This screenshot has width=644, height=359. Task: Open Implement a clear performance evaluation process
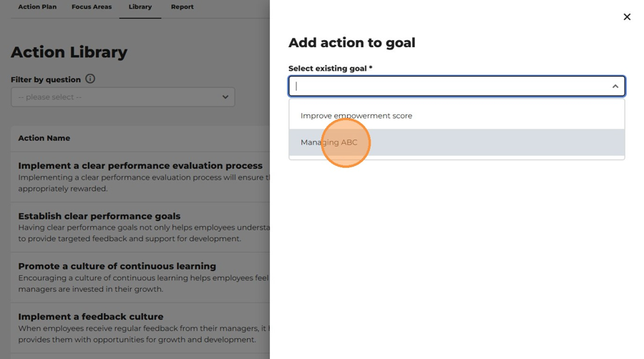click(x=140, y=166)
